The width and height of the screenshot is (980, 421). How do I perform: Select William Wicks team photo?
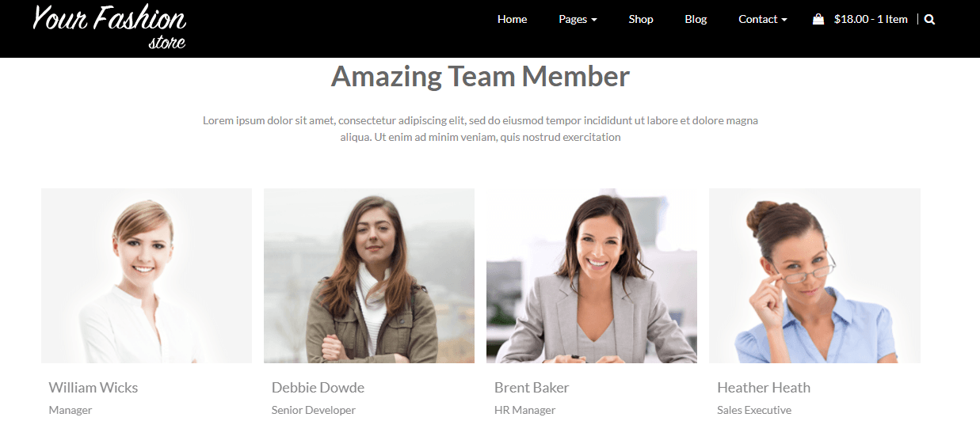pos(147,275)
